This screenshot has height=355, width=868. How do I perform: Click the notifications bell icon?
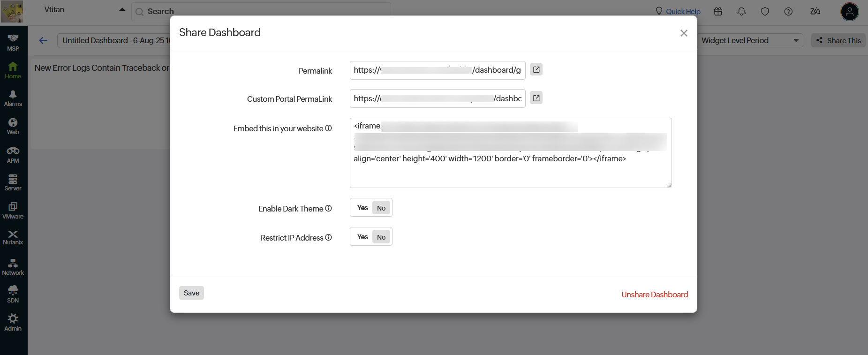(x=741, y=12)
